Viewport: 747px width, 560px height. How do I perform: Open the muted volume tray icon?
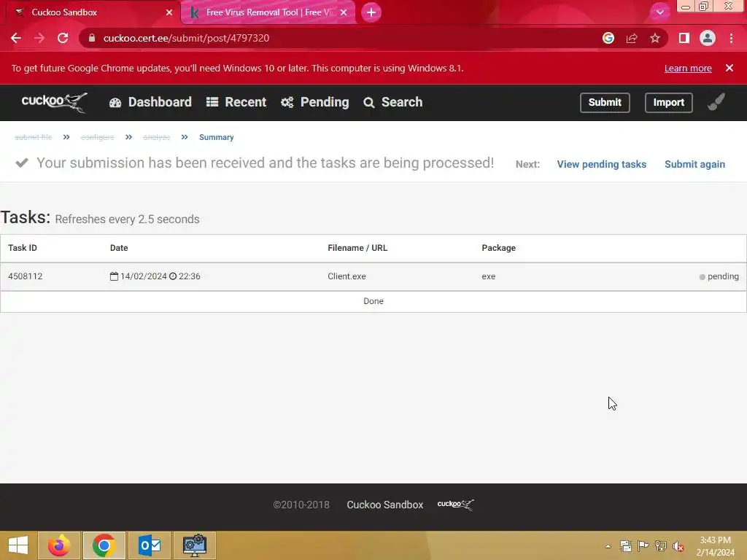[678, 546]
